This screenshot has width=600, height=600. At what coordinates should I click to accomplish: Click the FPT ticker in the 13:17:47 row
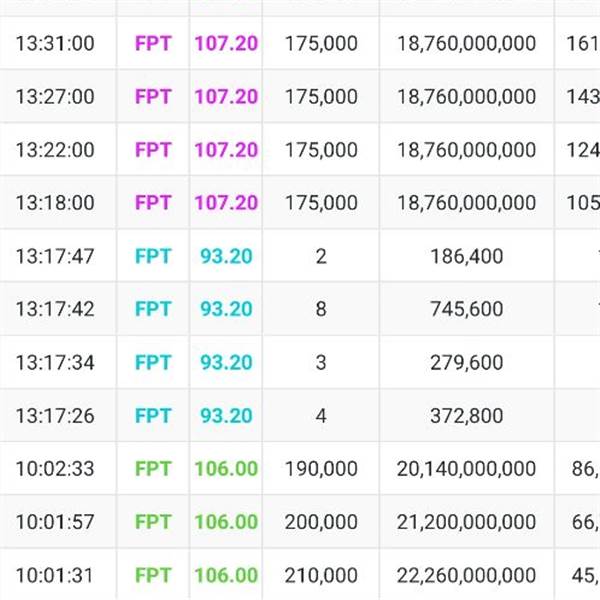tap(153, 256)
